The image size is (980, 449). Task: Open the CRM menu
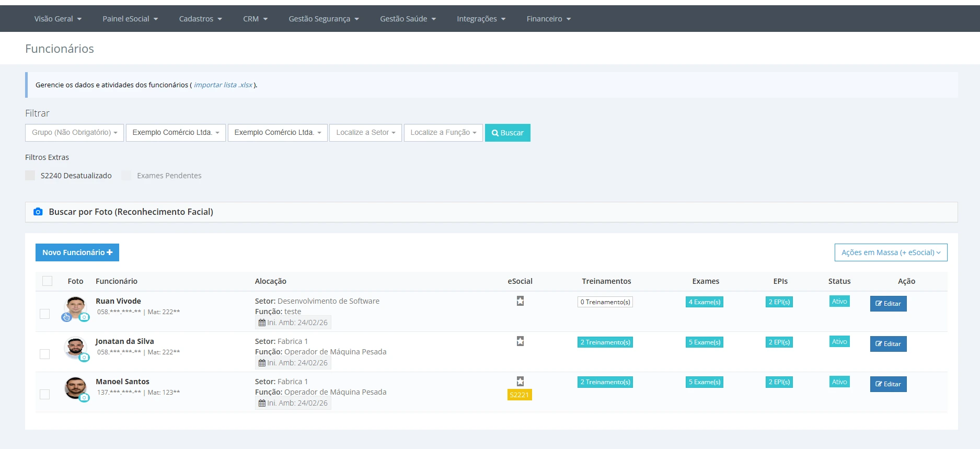click(x=256, y=19)
